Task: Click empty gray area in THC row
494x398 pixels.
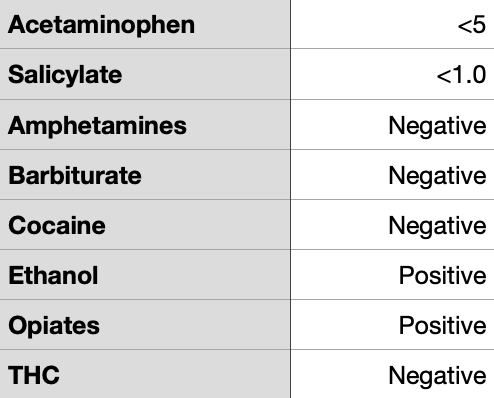Action: 173,375
